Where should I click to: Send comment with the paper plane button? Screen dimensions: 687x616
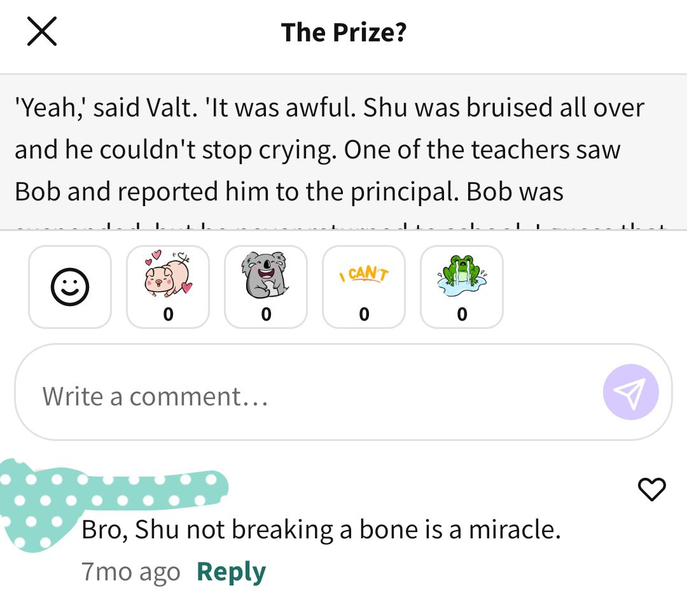click(x=630, y=392)
